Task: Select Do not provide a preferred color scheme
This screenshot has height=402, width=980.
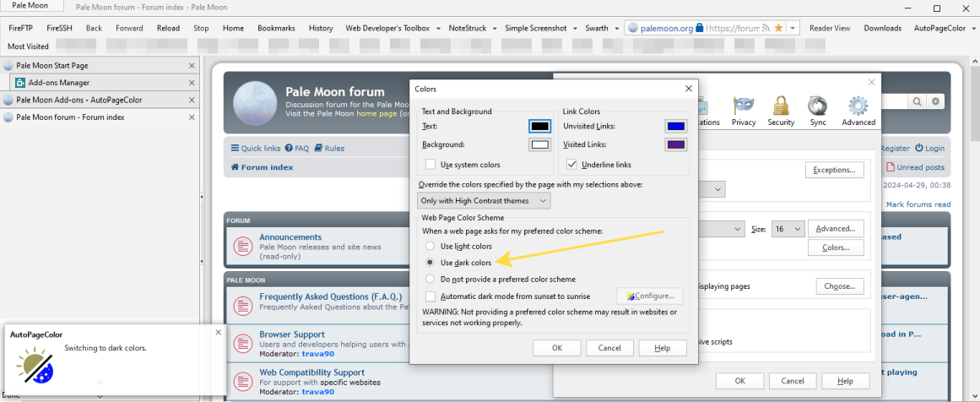Action: tap(429, 279)
